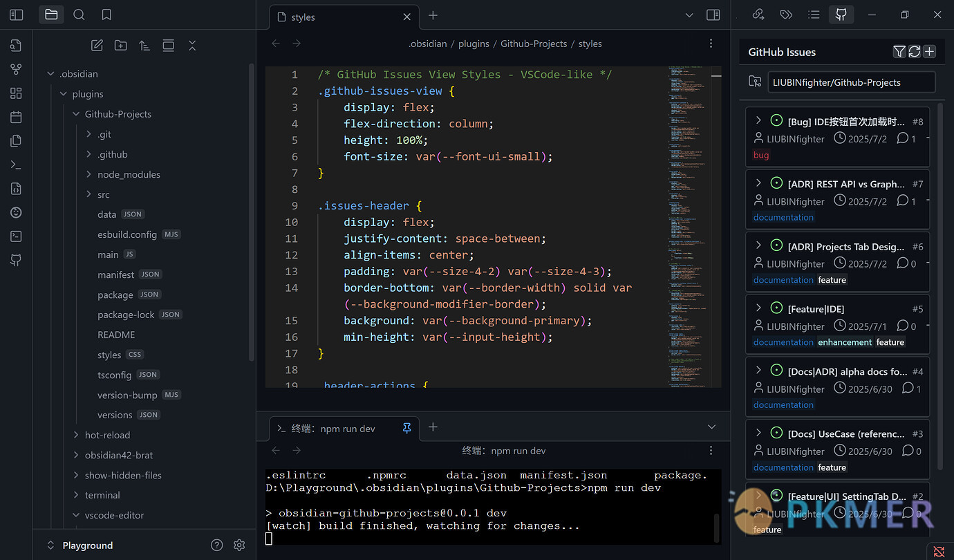Screen dimensions: 954x560
Task: Click the code file ribbon icon
Action: click(16, 189)
